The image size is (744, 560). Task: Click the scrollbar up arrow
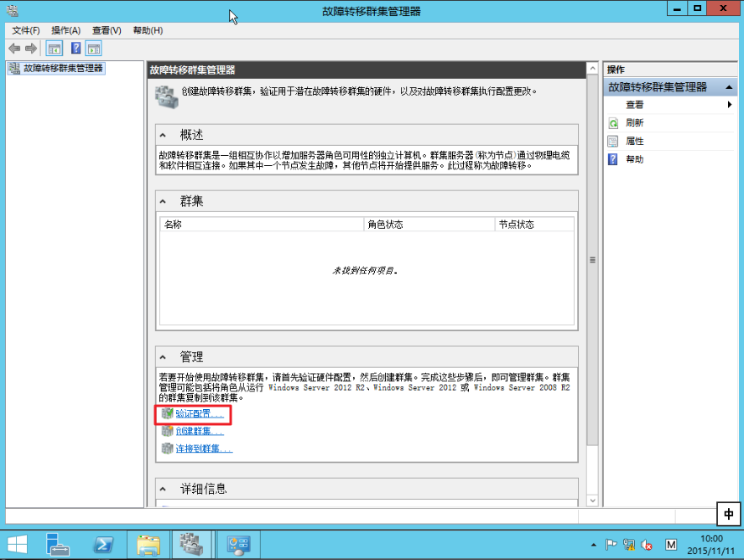tap(593, 69)
